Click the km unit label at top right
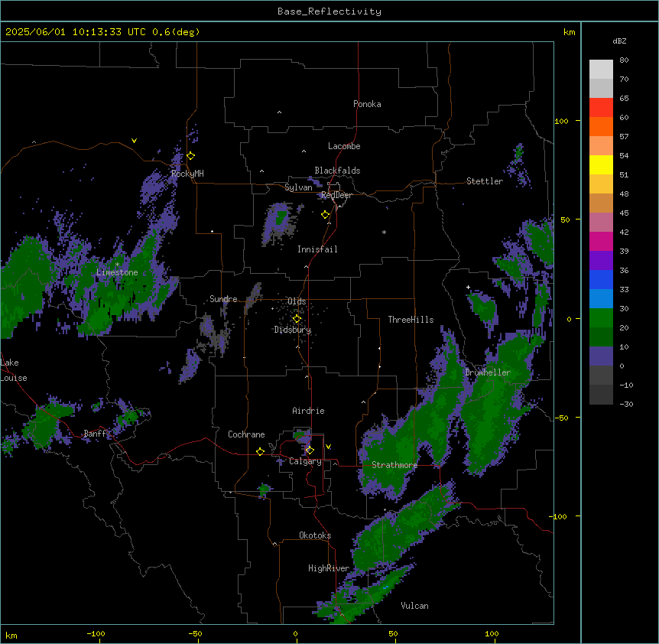This screenshot has width=659, height=644. coord(570,32)
